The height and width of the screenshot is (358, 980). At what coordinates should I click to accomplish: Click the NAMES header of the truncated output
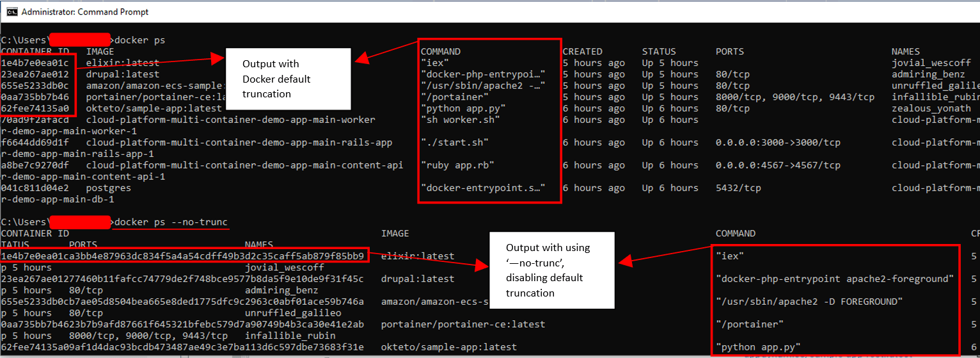pos(906,51)
